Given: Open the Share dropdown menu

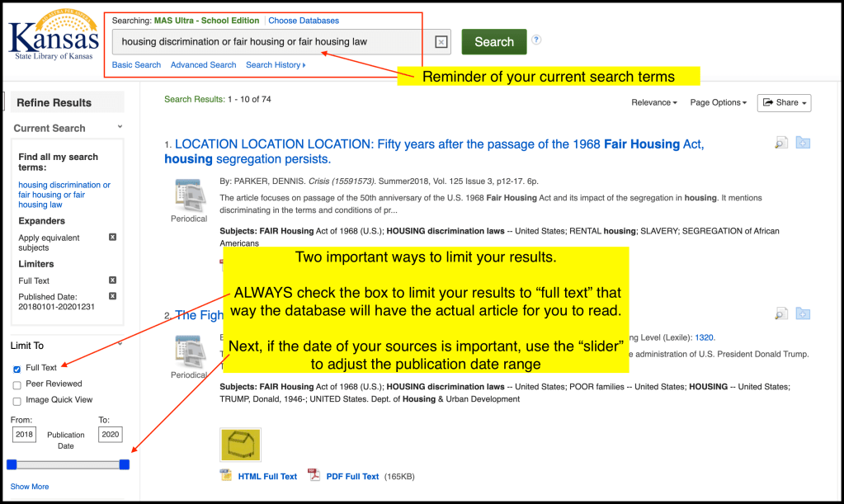Looking at the screenshot, I should [x=784, y=102].
